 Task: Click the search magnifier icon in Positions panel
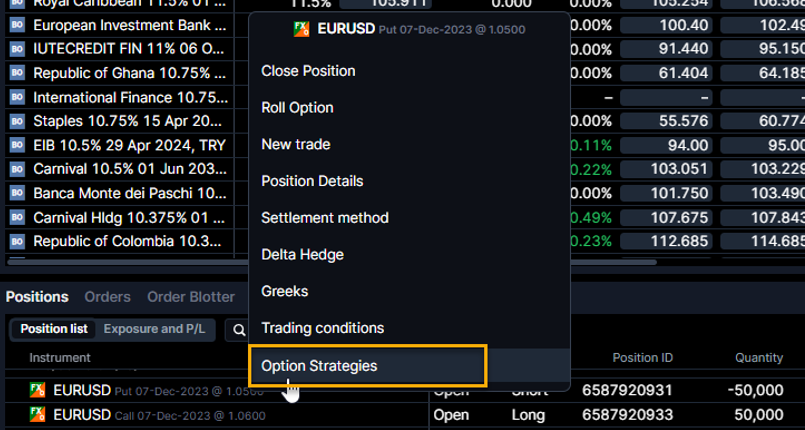click(240, 329)
